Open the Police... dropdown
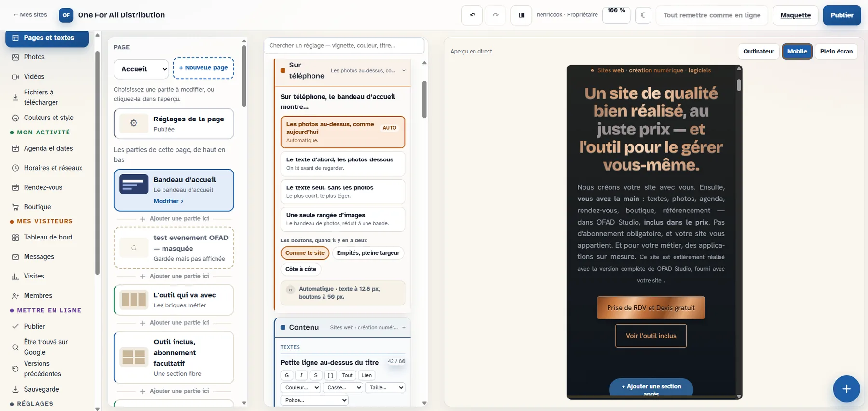Image resolution: width=868 pixels, height=411 pixels. (314, 400)
